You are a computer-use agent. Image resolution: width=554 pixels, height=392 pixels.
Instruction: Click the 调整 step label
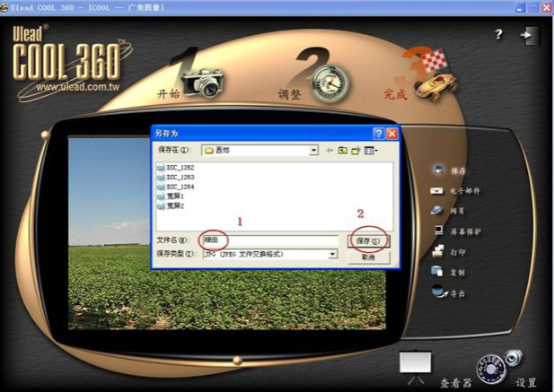(x=289, y=94)
